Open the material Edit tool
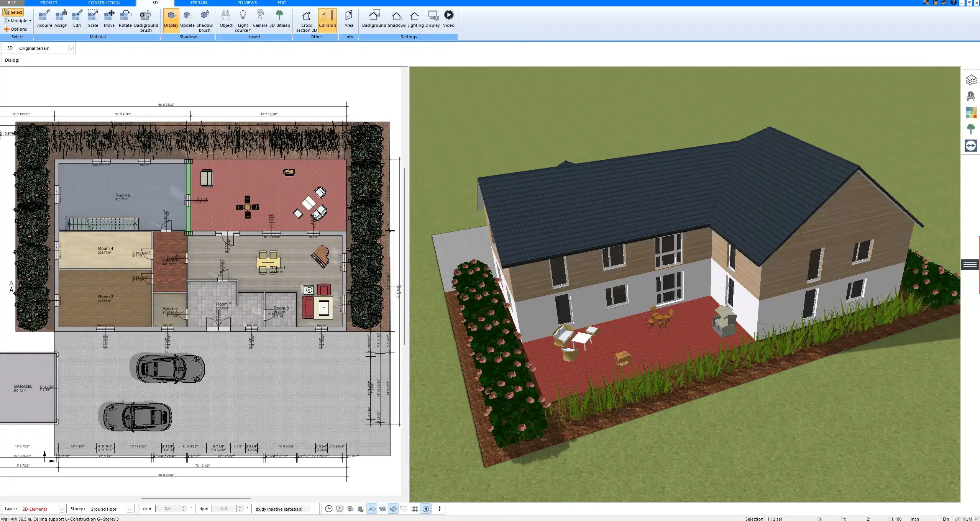The width and height of the screenshot is (980, 521). click(77, 19)
